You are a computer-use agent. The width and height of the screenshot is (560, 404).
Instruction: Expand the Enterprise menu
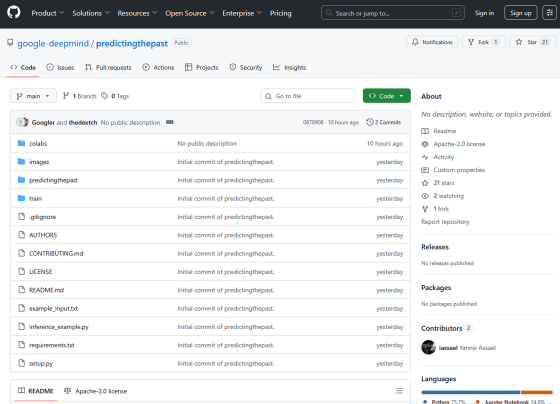(242, 13)
